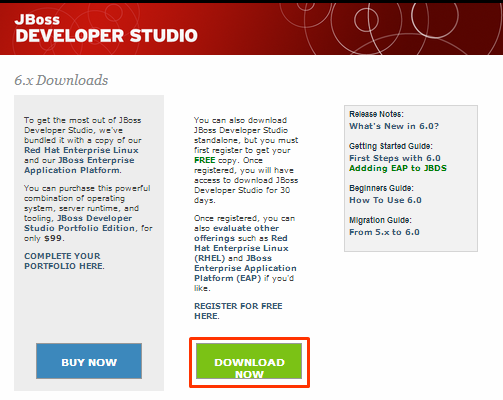Click the evaluate other offerings link
Viewport: 503px width, 400px height.
236,233
